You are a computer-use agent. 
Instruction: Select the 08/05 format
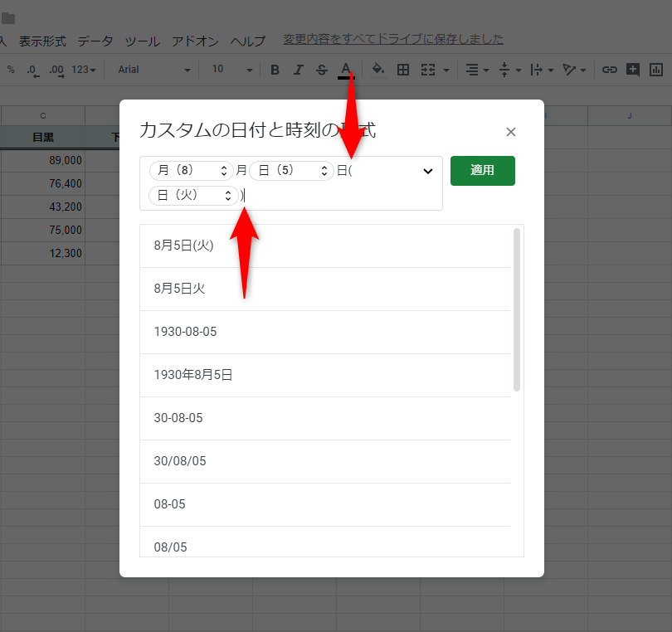(325, 542)
